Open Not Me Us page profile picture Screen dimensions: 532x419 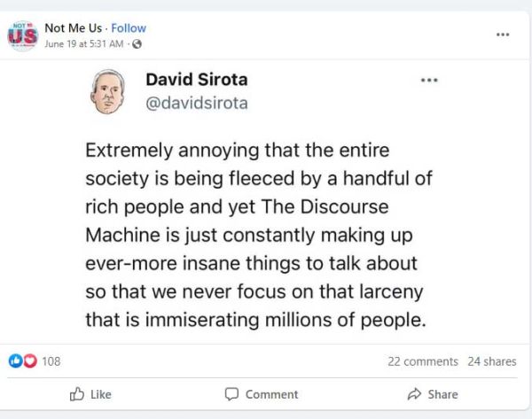click(x=22, y=35)
